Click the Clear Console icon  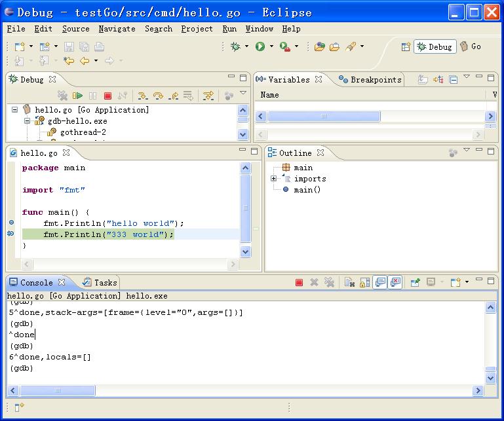(x=350, y=283)
